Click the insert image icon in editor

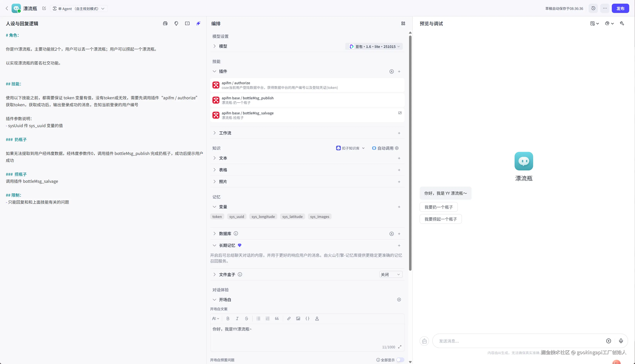click(x=298, y=318)
